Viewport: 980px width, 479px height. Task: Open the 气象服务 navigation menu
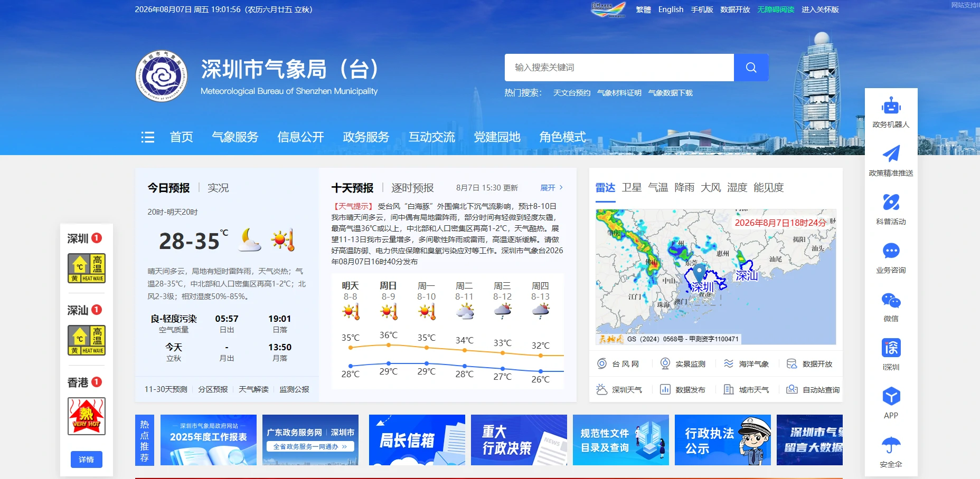235,137
